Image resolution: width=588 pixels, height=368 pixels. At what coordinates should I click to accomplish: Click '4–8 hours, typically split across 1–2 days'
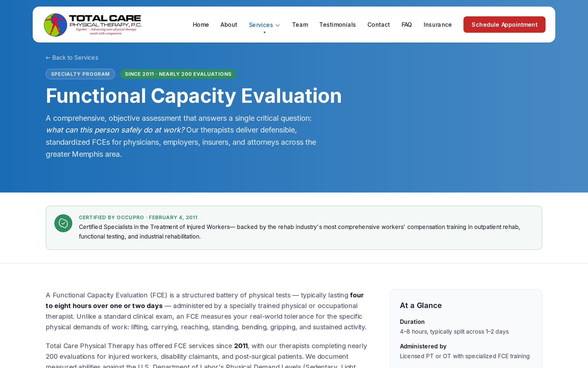(x=454, y=331)
